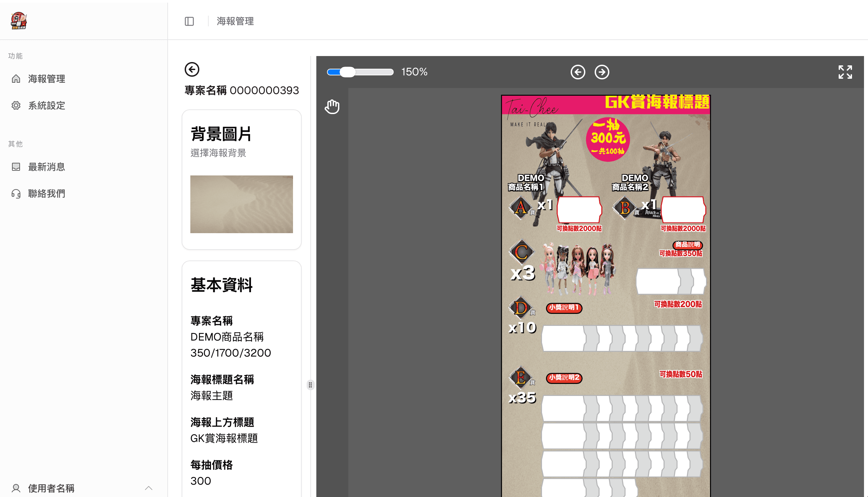Image resolution: width=868 pixels, height=497 pixels.
Task: Enter fullscreen with the expand icon
Action: (845, 72)
